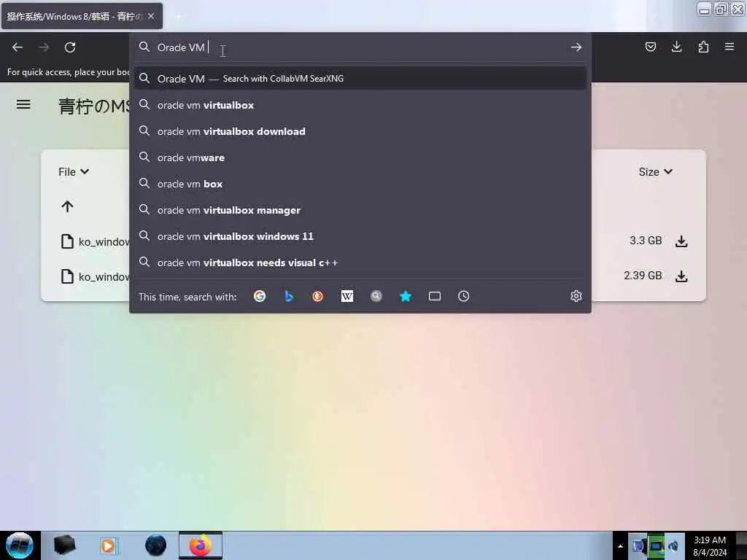
Task: Select suggestion oracle vm virtualbox download
Action: click(x=360, y=131)
